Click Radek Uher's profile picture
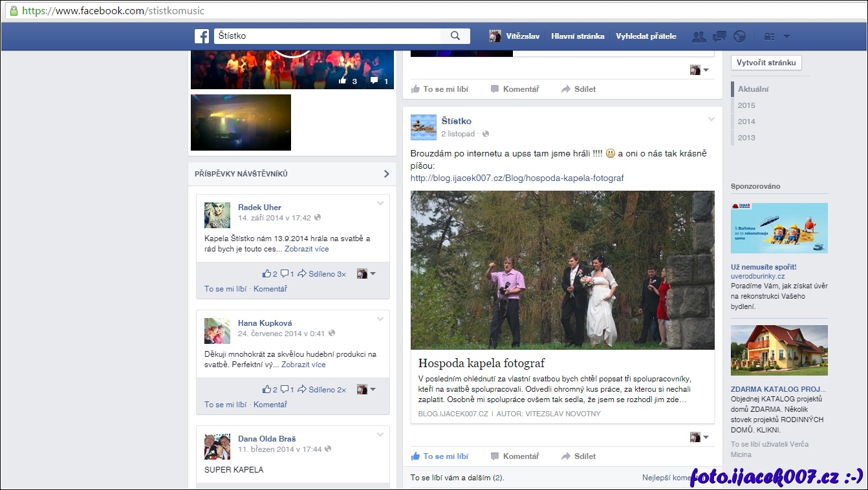This screenshot has height=490, width=868. click(x=217, y=215)
